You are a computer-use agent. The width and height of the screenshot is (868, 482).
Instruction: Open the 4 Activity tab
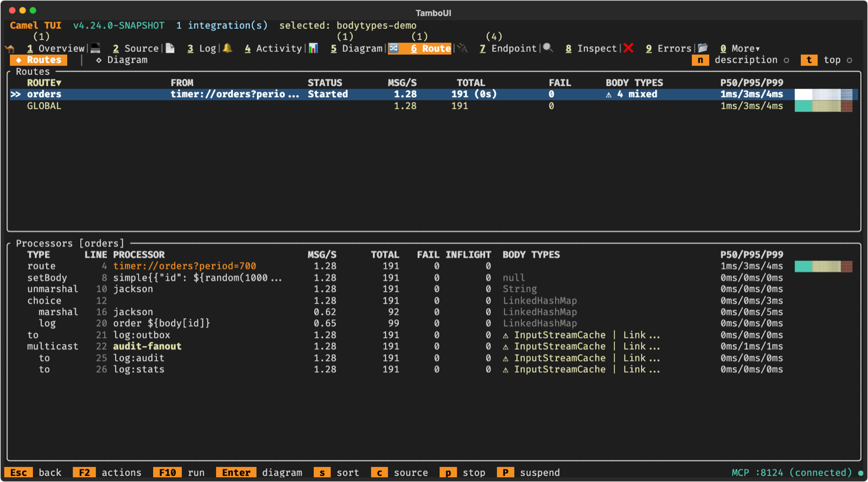tap(273, 49)
